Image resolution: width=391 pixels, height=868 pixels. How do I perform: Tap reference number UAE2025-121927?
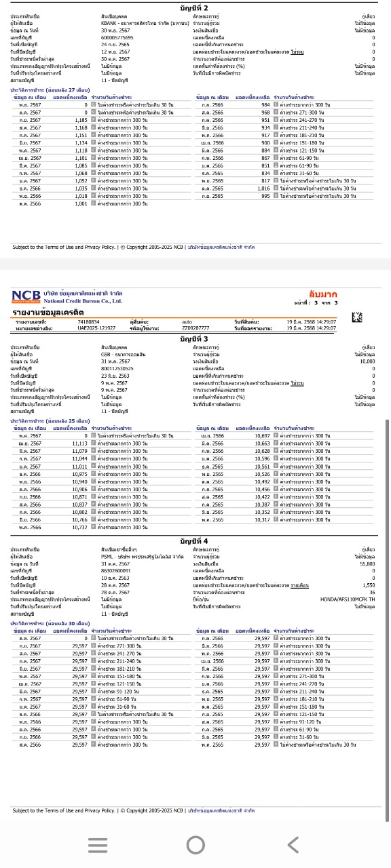click(97, 328)
